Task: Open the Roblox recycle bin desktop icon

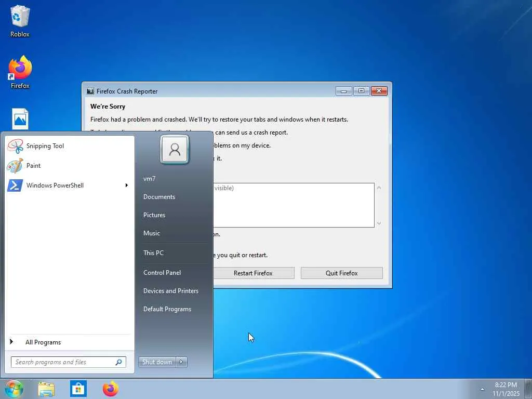Action: pos(20,21)
